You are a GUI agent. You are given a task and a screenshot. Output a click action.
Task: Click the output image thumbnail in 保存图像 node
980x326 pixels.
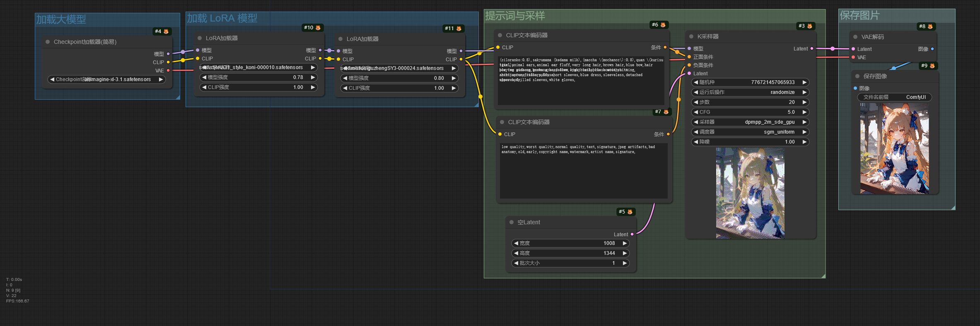(x=894, y=149)
